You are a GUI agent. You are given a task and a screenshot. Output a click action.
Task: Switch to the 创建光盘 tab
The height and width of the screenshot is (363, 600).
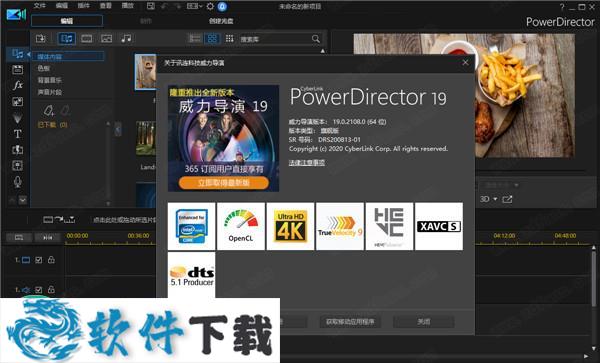(221, 21)
